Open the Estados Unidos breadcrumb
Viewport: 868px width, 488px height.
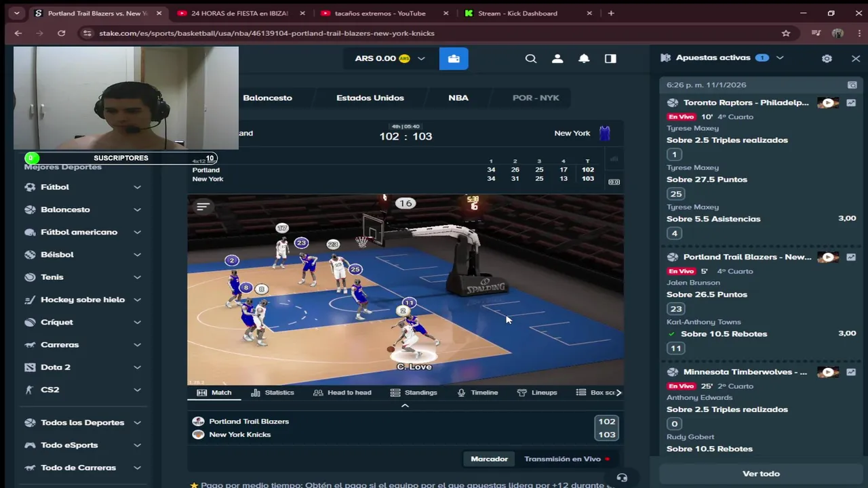tap(370, 98)
